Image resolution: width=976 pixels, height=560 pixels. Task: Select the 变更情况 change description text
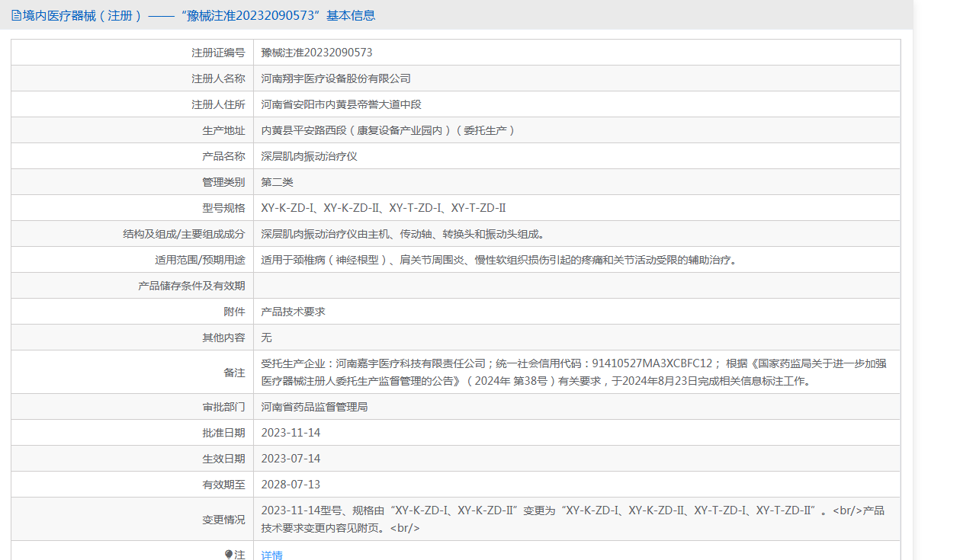coord(573,519)
